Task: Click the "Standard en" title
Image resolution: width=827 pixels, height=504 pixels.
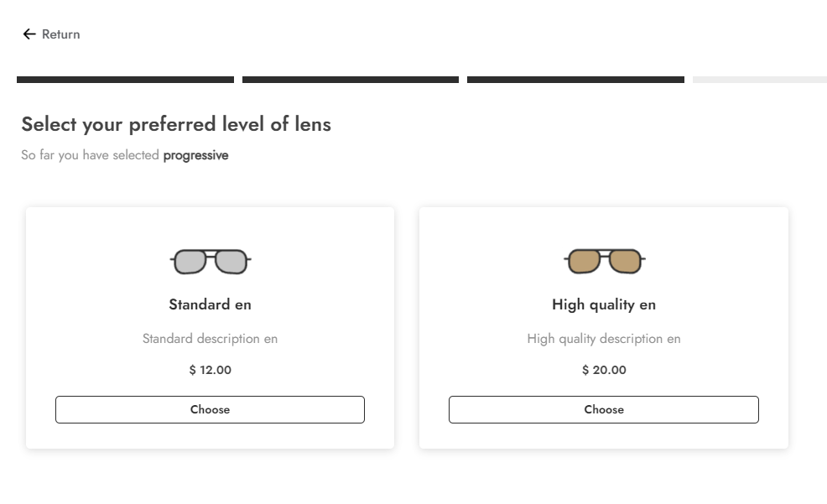Action: point(211,304)
